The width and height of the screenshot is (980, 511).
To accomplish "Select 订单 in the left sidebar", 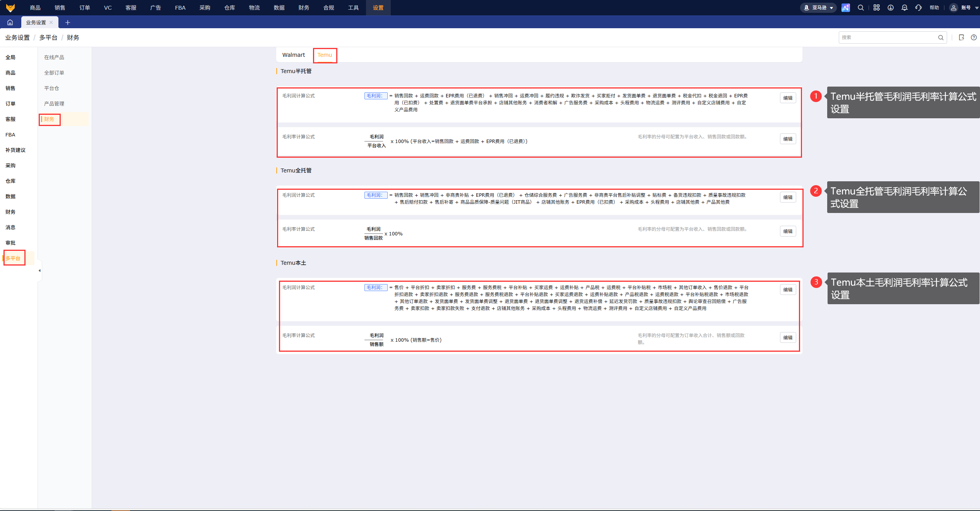I will click(x=10, y=104).
